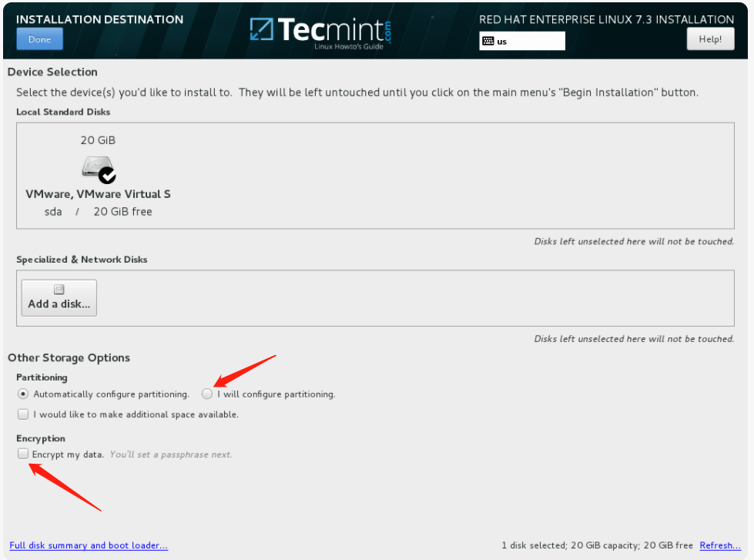Click the Specialized & Network Disks label
The width and height of the screenshot is (754, 560).
click(82, 260)
